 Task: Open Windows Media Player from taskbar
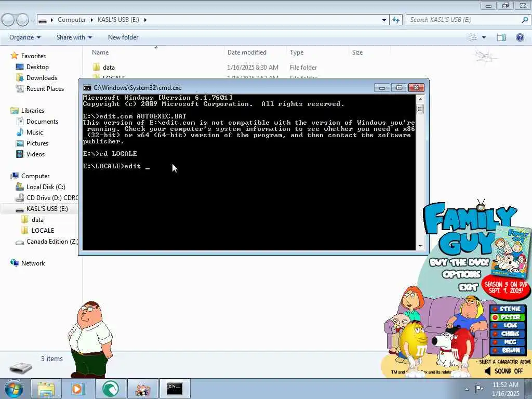(77, 389)
